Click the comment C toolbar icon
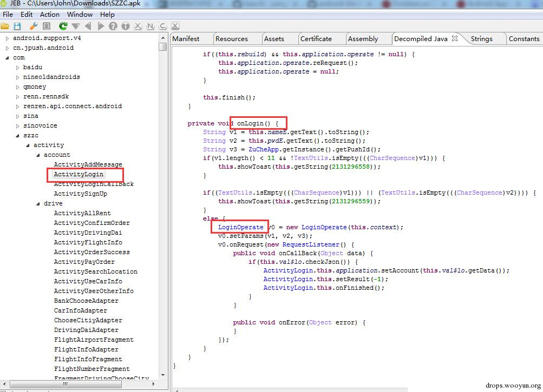543x392 pixels. click(x=163, y=26)
